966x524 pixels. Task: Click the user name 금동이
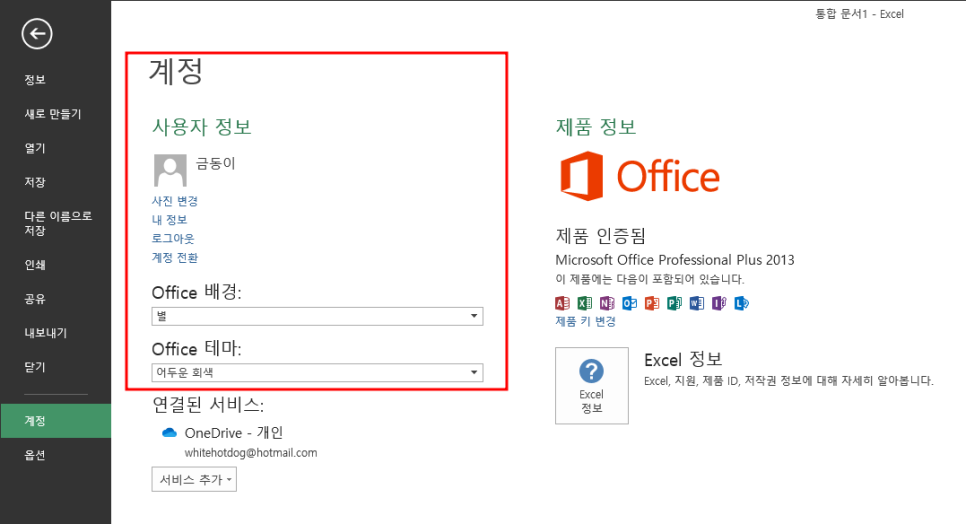(216, 163)
